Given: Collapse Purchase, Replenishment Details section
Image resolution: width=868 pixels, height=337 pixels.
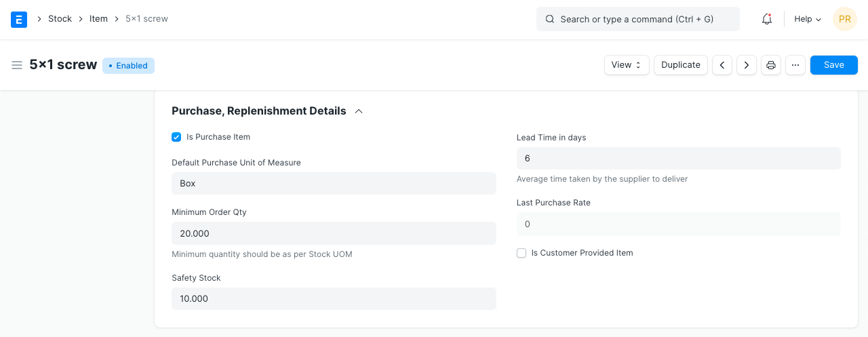Looking at the screenshot, I should click(x=359, y=111).
